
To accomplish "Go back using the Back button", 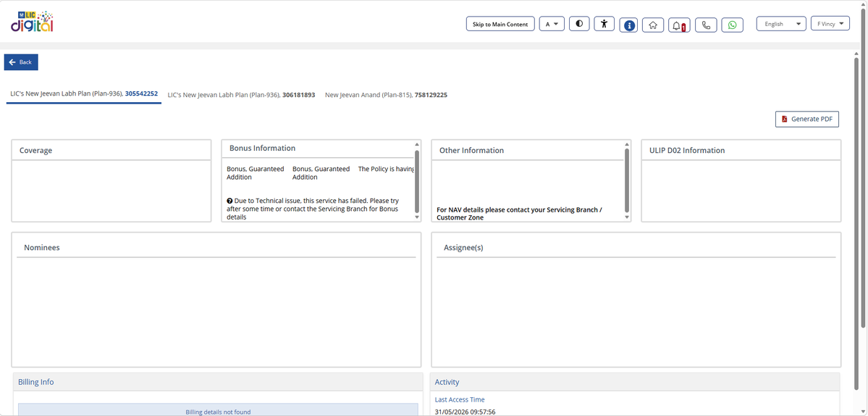I will coord(21,62).
